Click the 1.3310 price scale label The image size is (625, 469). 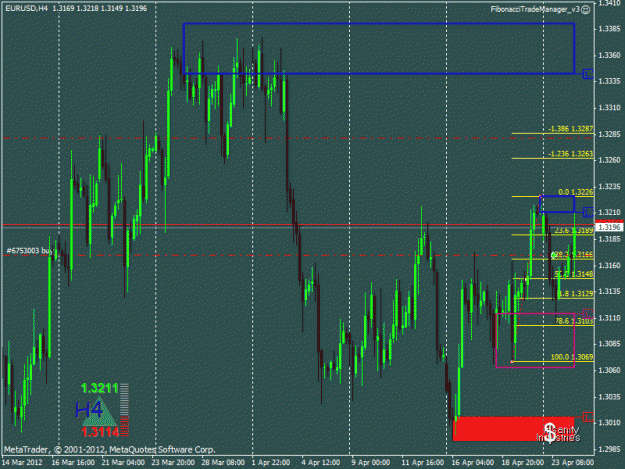(x=609, y=108)
